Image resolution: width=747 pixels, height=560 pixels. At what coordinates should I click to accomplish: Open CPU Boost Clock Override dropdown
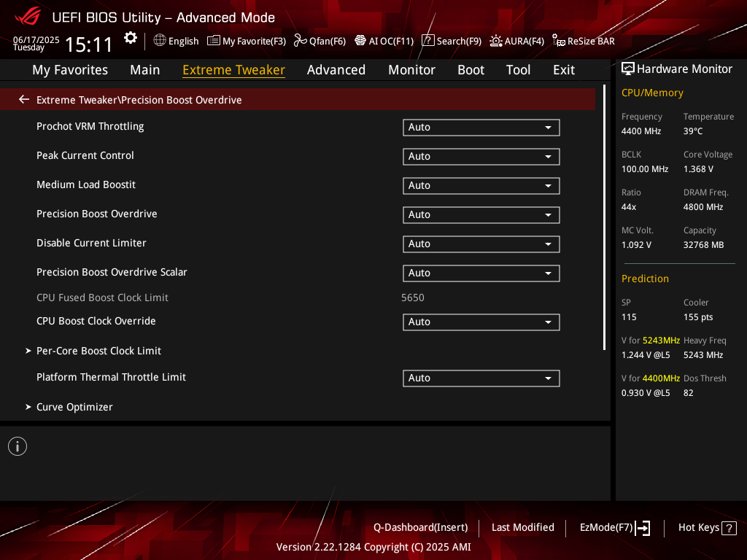481,322
